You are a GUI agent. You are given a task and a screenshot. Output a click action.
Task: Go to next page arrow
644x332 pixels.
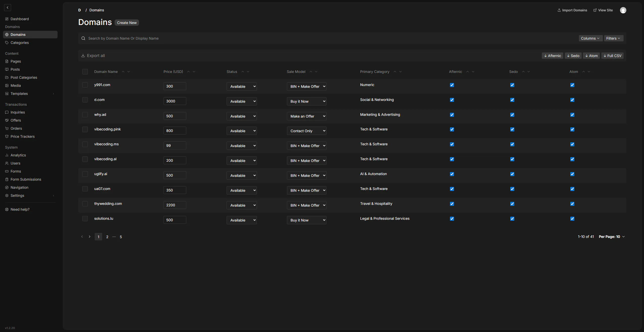pyautogui.click(x=90, y=237)
